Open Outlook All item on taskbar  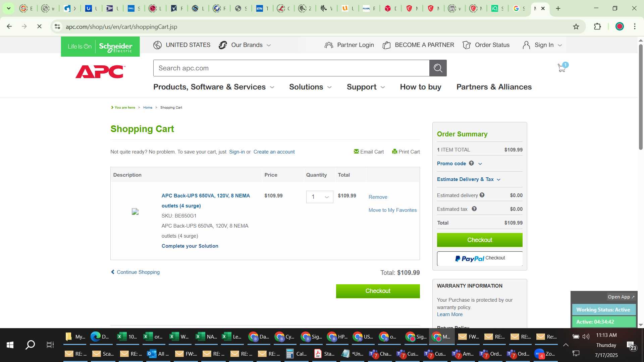pyautogui.click(x=158, y=354)
